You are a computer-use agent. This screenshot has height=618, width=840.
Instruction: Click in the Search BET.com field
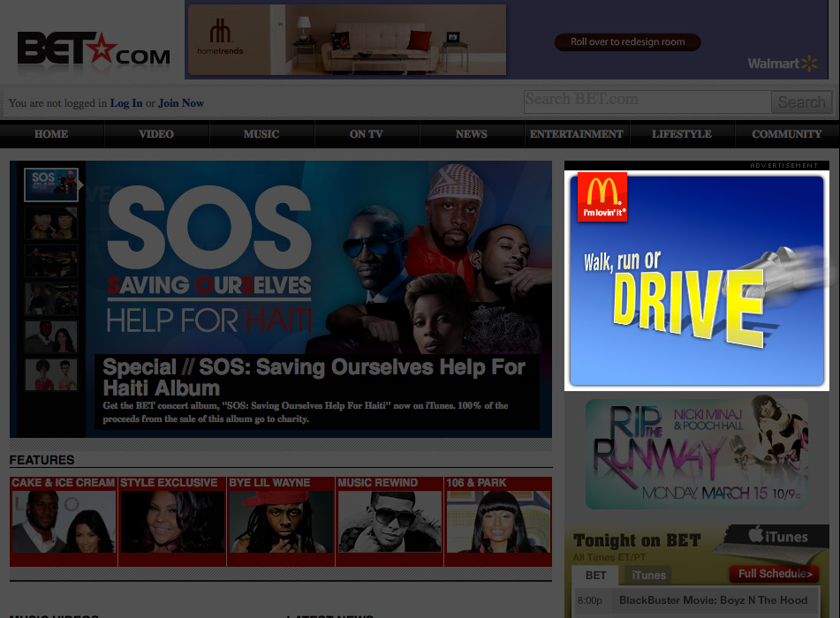tap(647, 101)
